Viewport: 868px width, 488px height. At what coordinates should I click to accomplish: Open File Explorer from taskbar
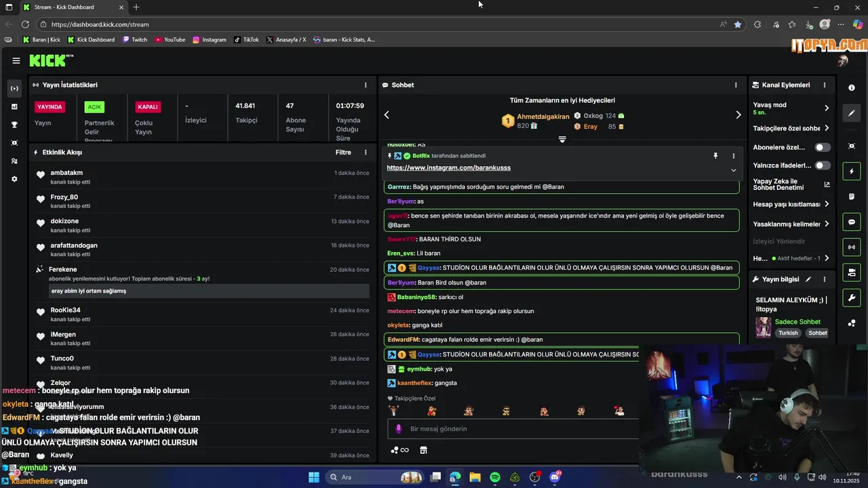(475, 478)
